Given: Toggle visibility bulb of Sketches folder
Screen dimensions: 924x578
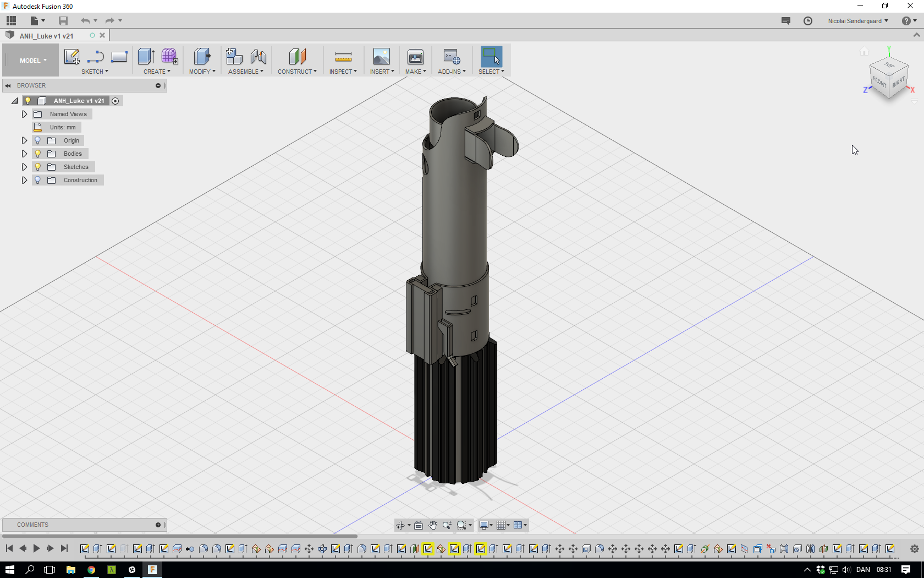Looking at the screenshot, I should (38, 167).
